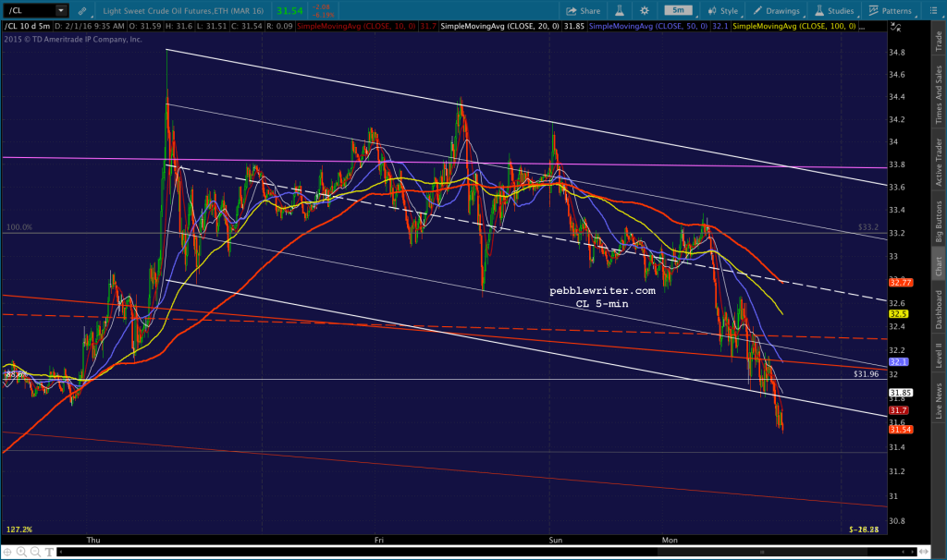Select the text tool T icon
The width and height of the screenshot is (947, 560).
[49, 552]
